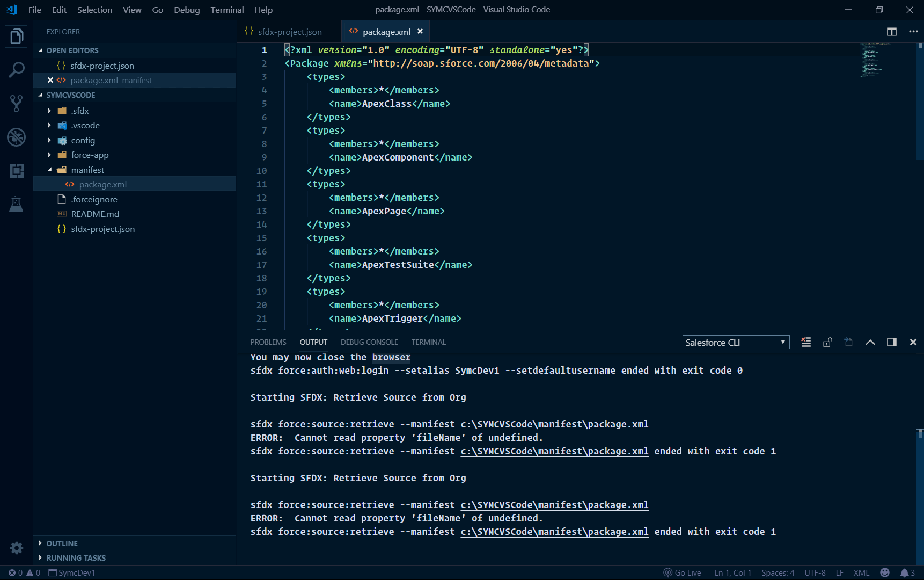Viewport: 924px width, 580px height.
Task: Open the Apex Tests beaker view
Action: [16, 205]
